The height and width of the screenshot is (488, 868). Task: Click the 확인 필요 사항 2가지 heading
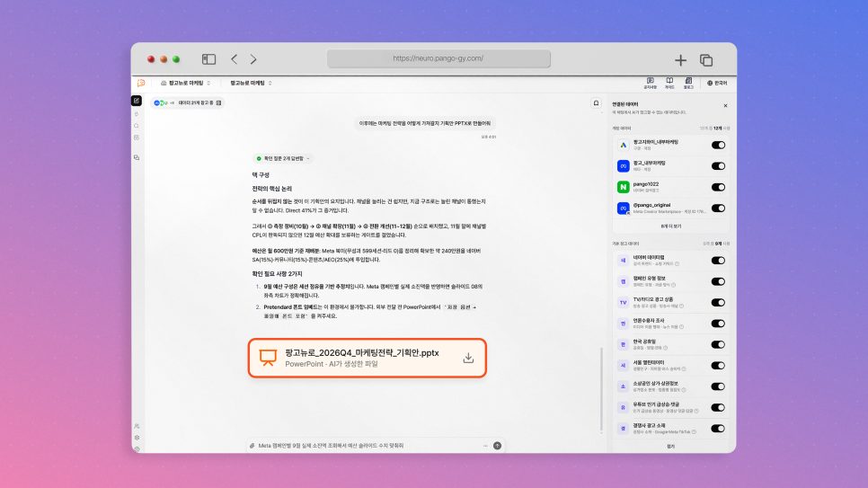pos(278,274)
